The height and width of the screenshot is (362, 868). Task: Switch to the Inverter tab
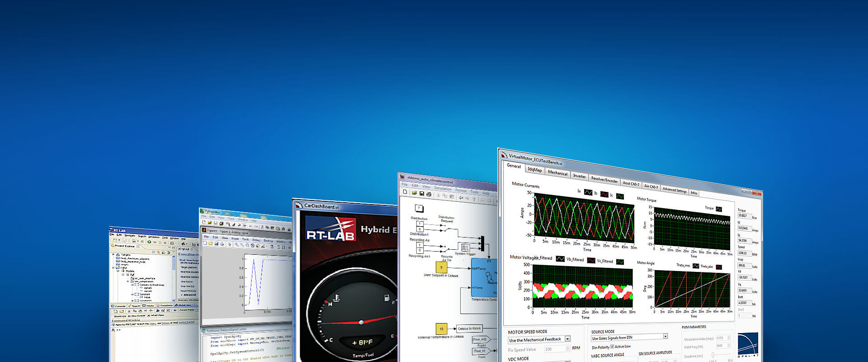[x=580, y=176]
